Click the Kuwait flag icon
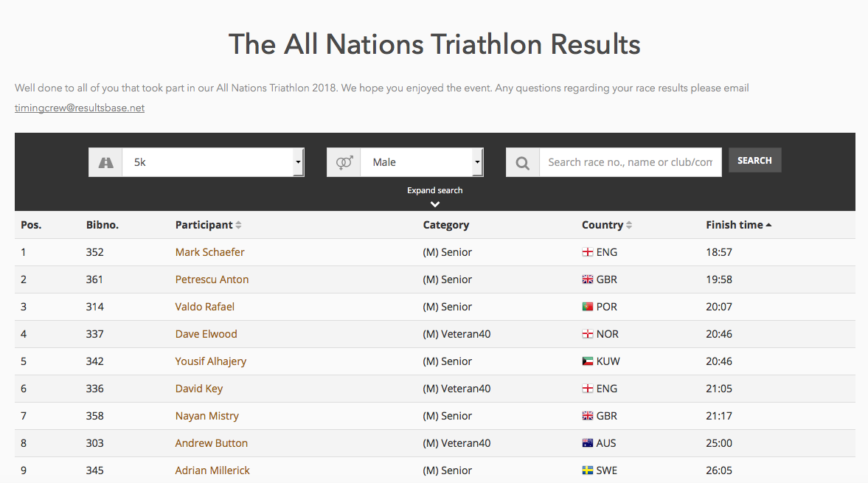 point(588,361)
